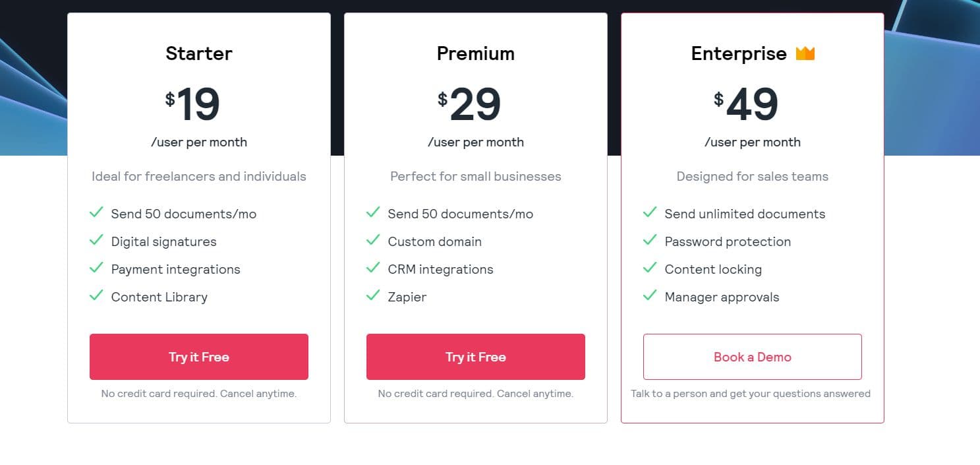Click the $19 Starter price
This screenshot has height=465, width=980.
(192, 105)
